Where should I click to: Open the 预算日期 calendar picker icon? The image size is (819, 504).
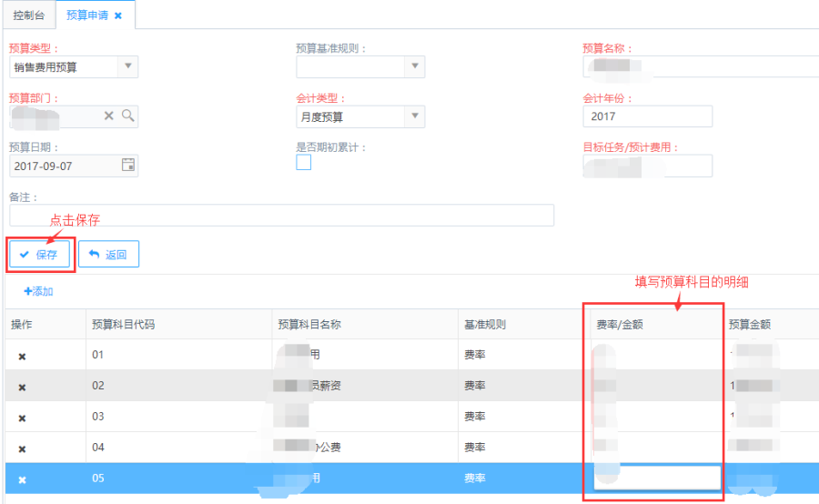128,165
